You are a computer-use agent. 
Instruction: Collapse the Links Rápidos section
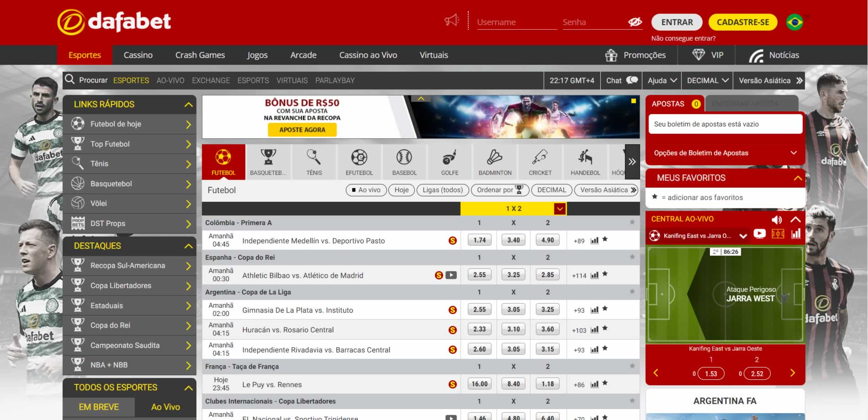coord(188,105)
